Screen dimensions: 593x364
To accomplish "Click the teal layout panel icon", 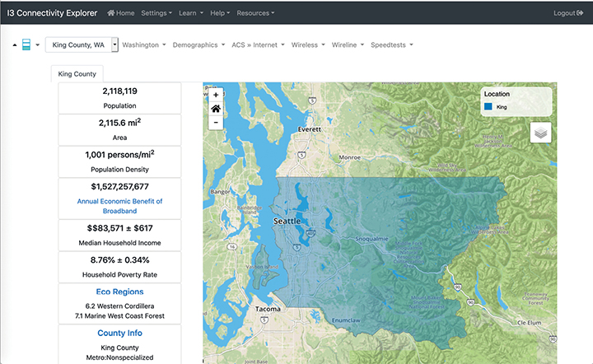I will [26, 44].
